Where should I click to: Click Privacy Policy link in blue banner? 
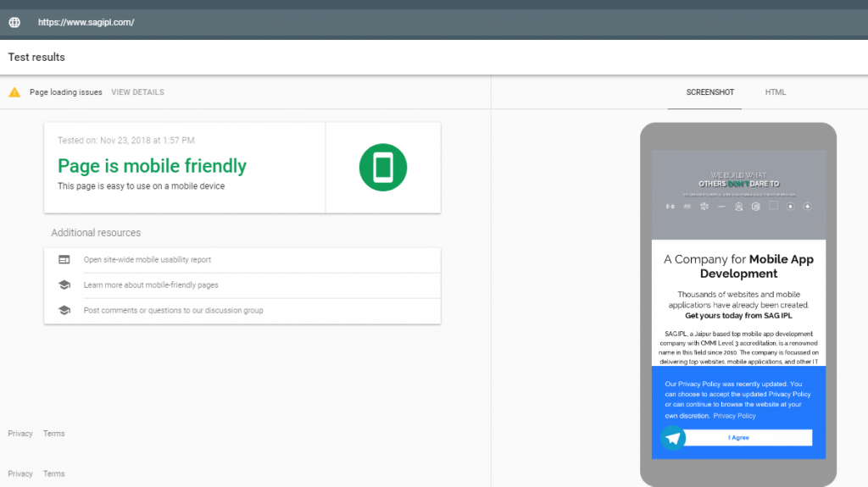[734, 416]
